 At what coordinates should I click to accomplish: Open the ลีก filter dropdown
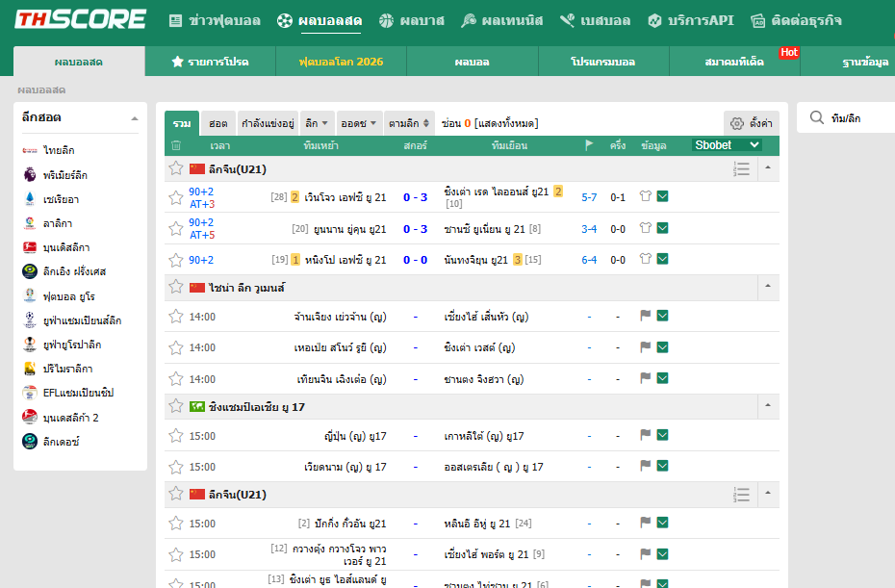coord(317,123)
